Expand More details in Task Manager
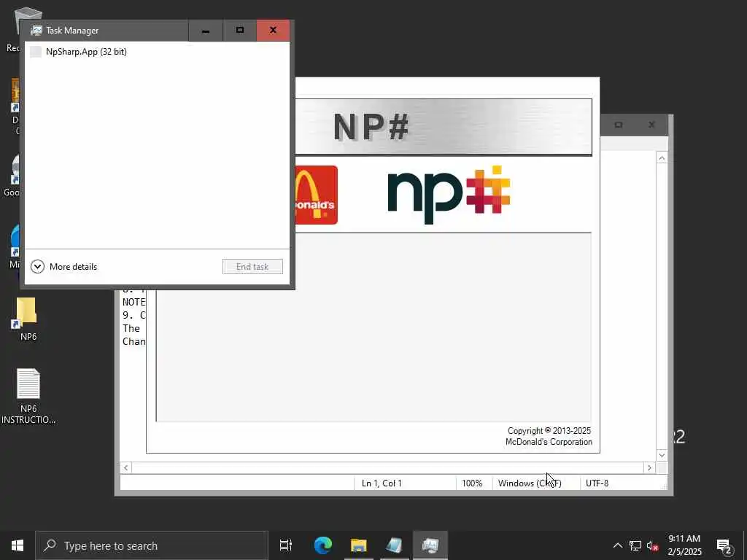 pos(64,267)
